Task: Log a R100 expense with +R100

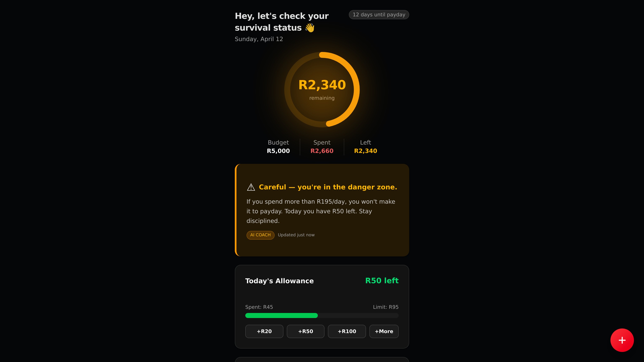Action: coord(347,331)
